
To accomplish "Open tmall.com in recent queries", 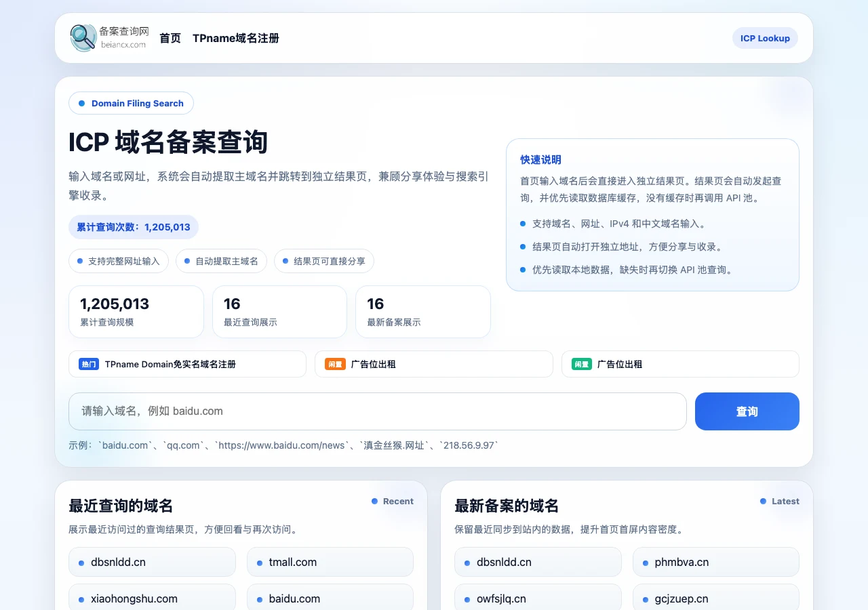I will pos(330,562).
